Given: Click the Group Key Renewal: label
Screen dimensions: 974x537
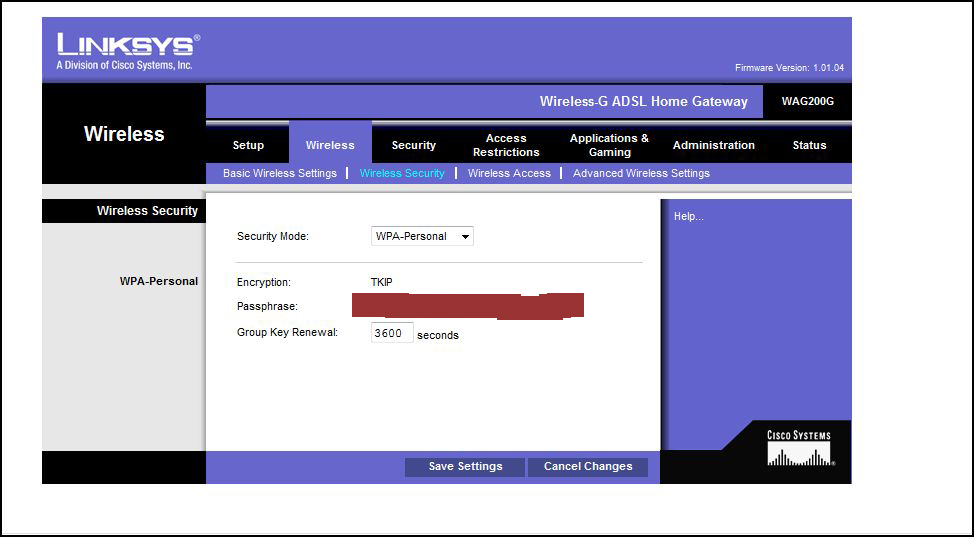Looking at the screenshot, I should (288, 333).
